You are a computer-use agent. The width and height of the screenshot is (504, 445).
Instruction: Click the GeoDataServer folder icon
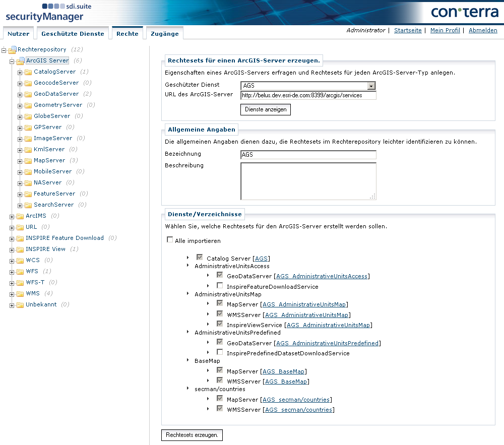28,94
